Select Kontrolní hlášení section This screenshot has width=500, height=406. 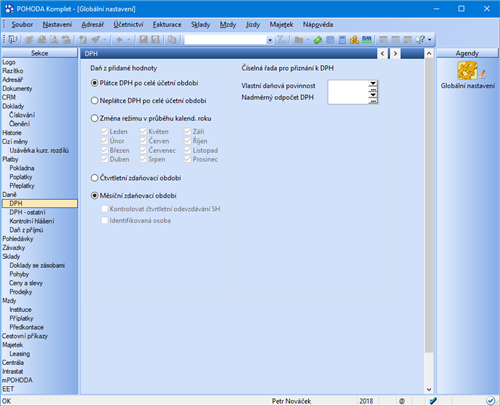[x=32, y=221]
